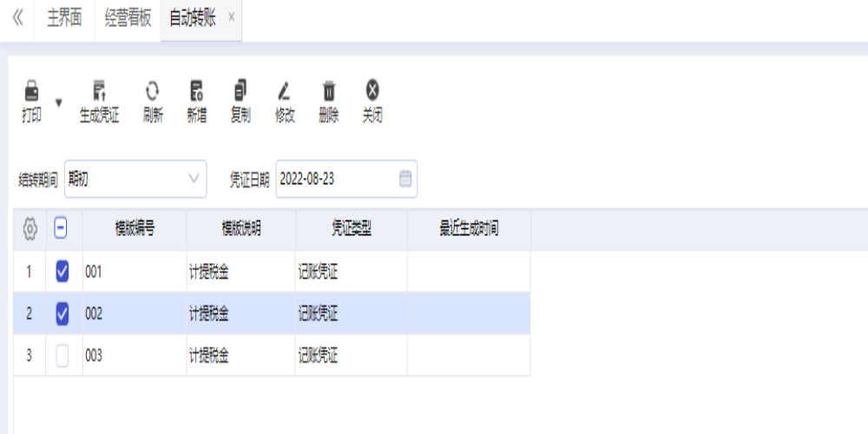Switch to the 主界面 tab
The image size is (868, 434).
point(64,19)
